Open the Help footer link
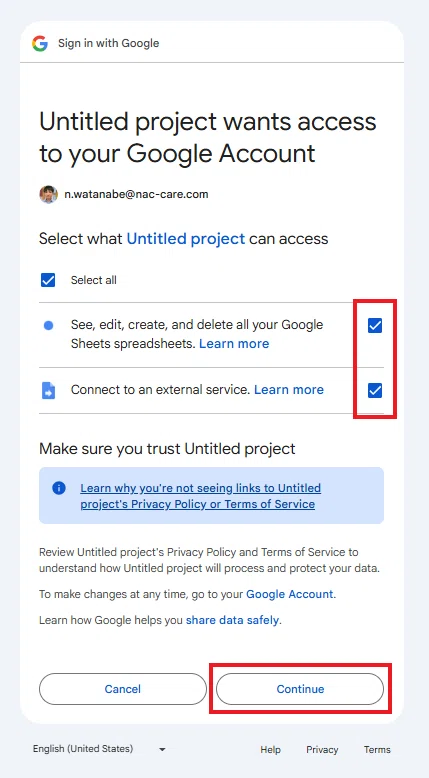429x778 pixels. pyautogui.click(x=270, y=750)
